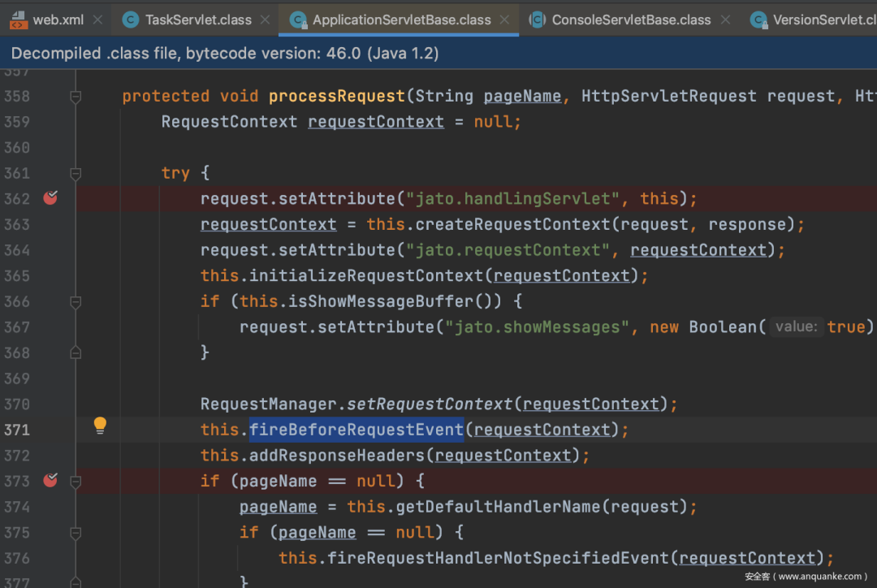Close the TaskServlet.class tab
The height and width of the screenshot is (588, 877).
click(265, 20)
